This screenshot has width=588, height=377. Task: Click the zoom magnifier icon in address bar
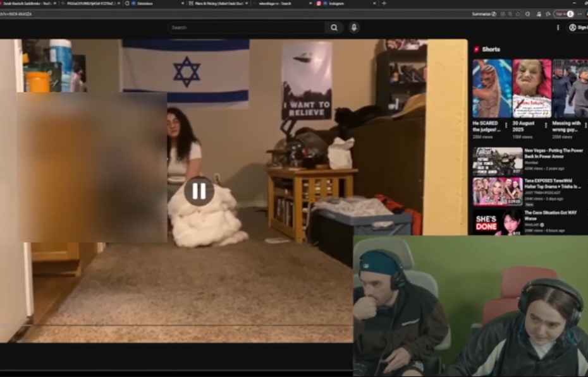tap(510, 14)
